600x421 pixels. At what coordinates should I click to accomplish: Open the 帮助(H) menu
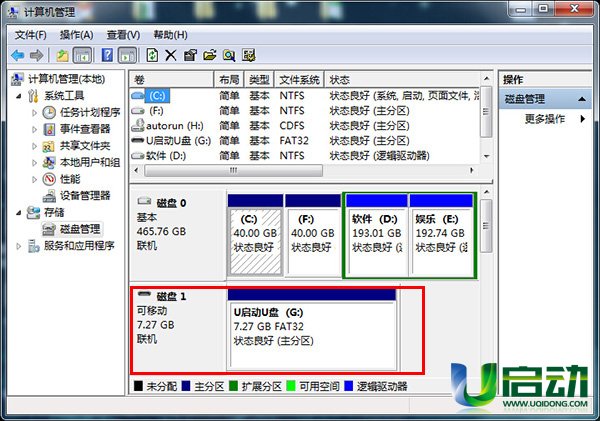pos(170,35)
